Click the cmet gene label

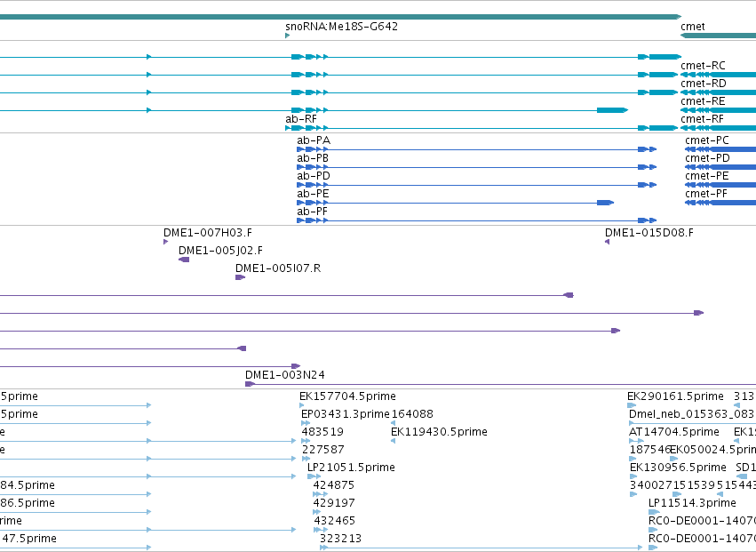point(693,27)
